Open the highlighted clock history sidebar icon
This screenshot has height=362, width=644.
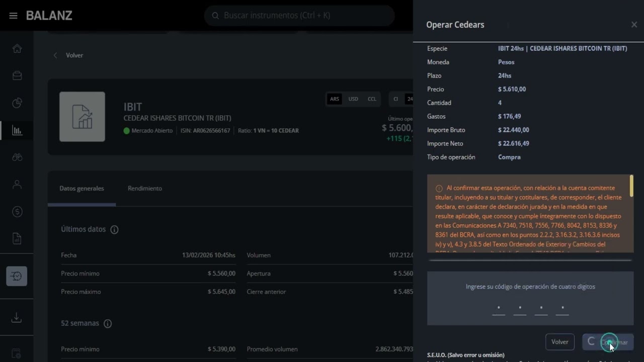pos(17,276)
